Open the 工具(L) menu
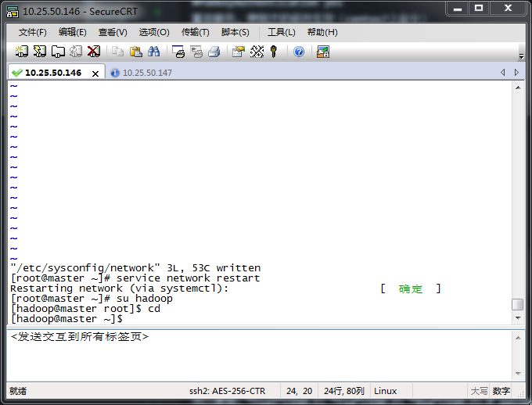The height and width of the screenshot is (405, 532). 281,32
